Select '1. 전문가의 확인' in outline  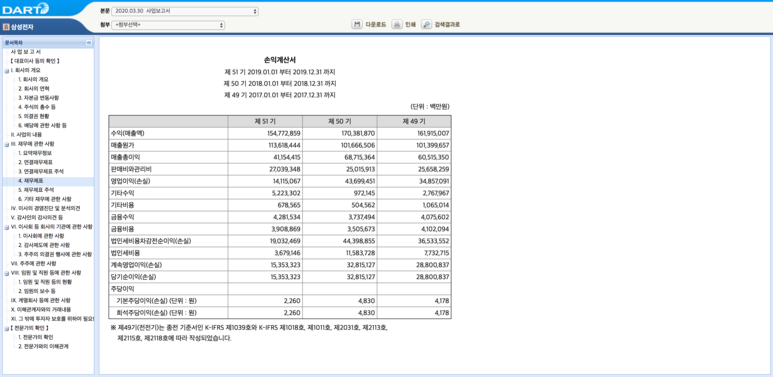click(x=35, y=338)
